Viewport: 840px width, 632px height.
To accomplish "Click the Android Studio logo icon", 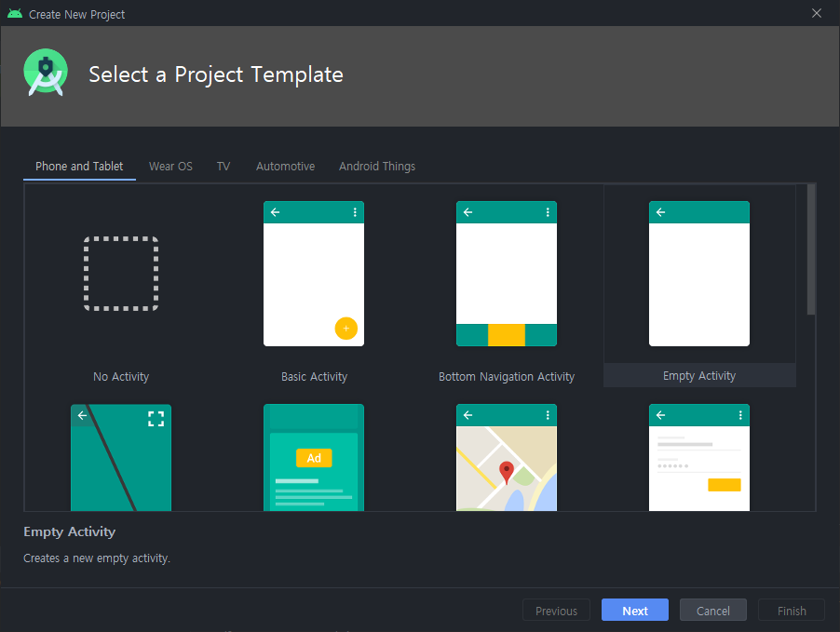I will (x=46, y=73).
